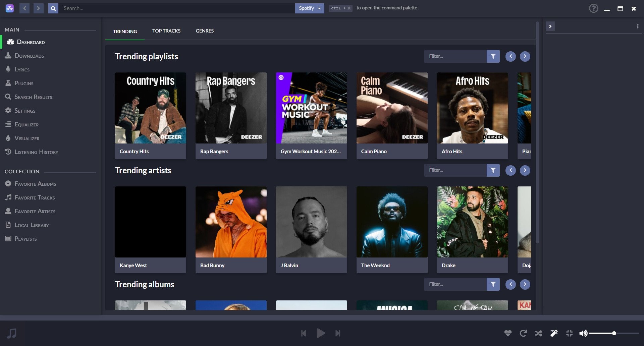The width and height of the screenshot is (644, 346).
Task: Show previous Trending playlists
Action: coord(511,56)
